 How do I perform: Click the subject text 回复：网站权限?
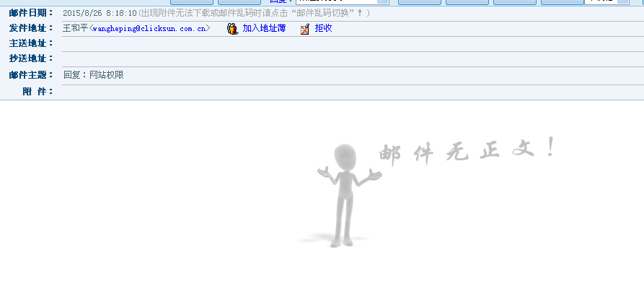click(94, 75)
